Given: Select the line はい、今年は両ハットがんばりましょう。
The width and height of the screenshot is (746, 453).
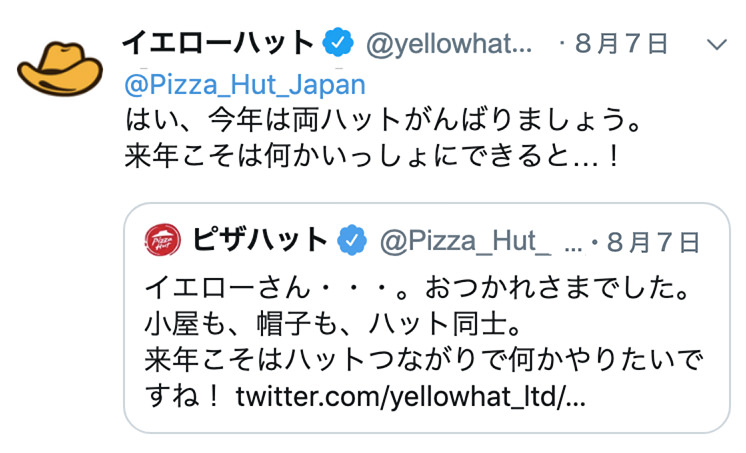Looking at the screenshot, I should 383,119.
